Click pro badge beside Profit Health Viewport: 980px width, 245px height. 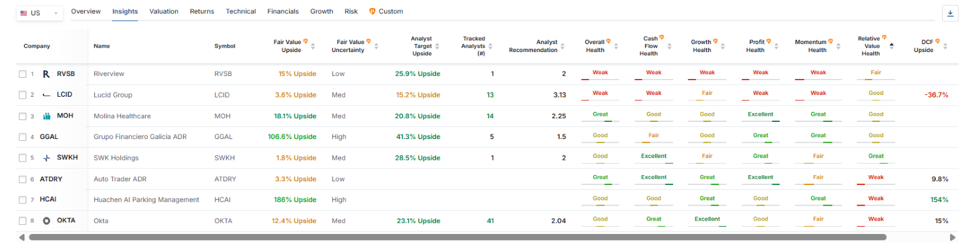click(x=769, y=41)
